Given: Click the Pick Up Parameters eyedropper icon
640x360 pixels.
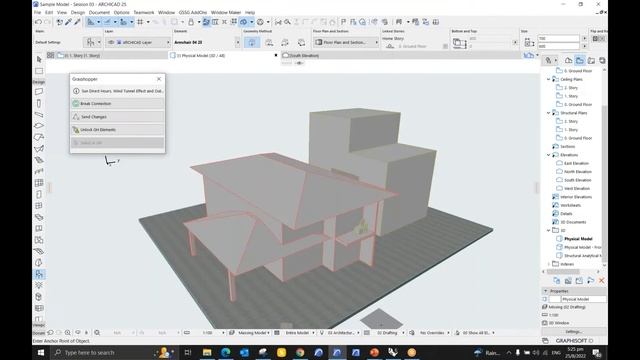Looking at the screenshot, I should pos(69,22).
